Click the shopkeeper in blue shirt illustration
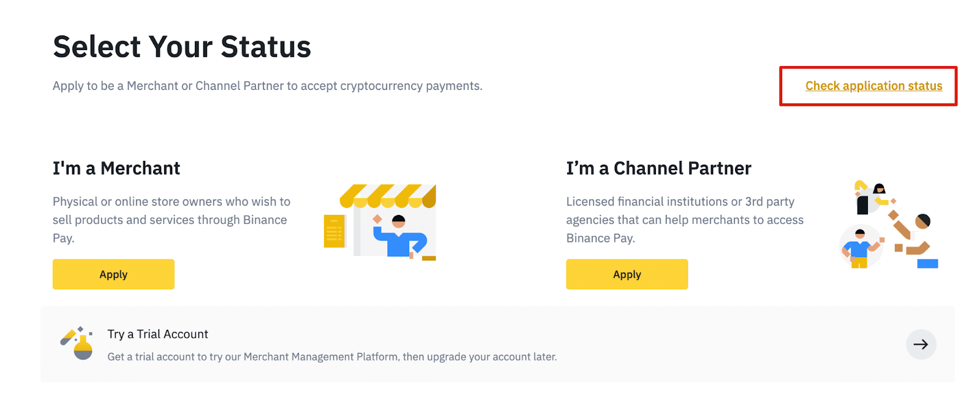The image size is (980, 399). [399, 236]
